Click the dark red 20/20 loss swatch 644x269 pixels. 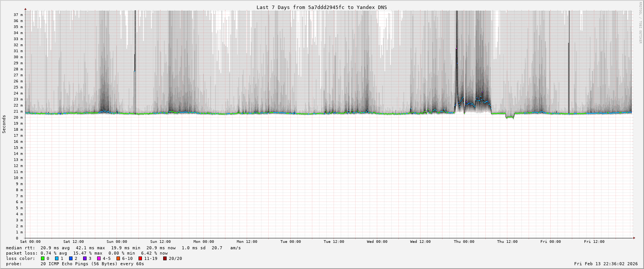(165, 258)
